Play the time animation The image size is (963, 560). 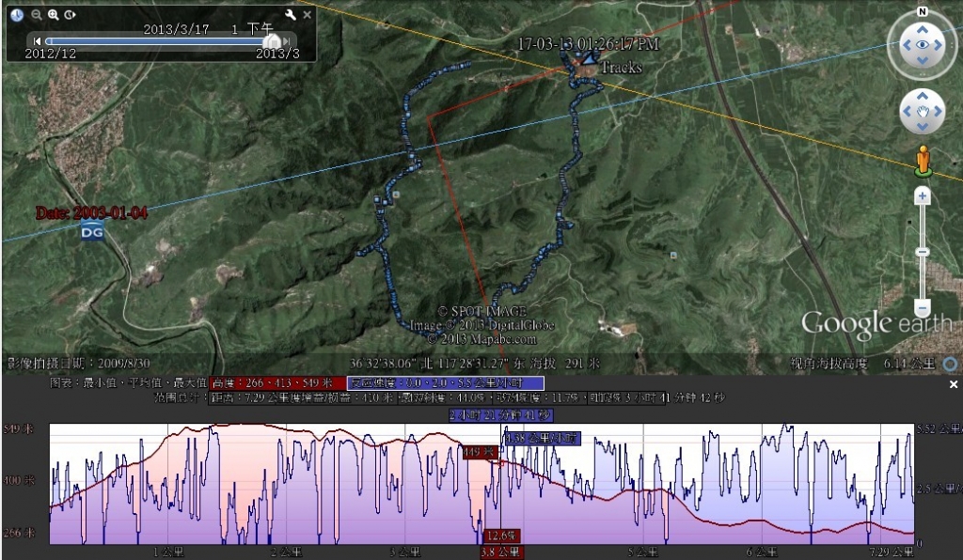[71, 15]
